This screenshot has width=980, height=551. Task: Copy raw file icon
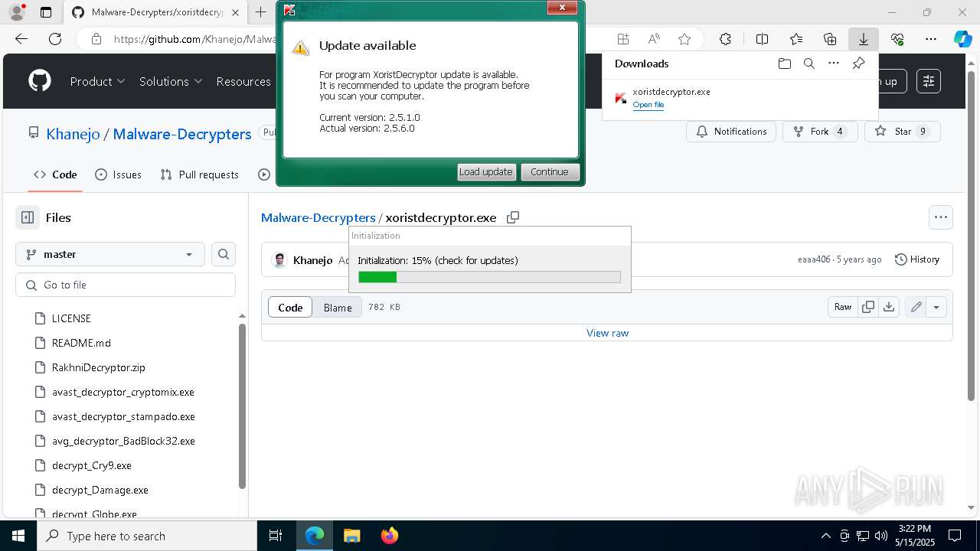pos(867,307)
